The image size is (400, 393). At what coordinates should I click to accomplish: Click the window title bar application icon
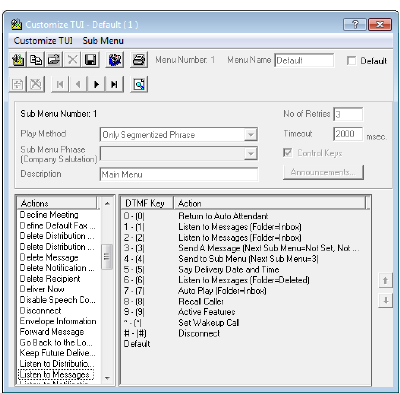point(16,24)
